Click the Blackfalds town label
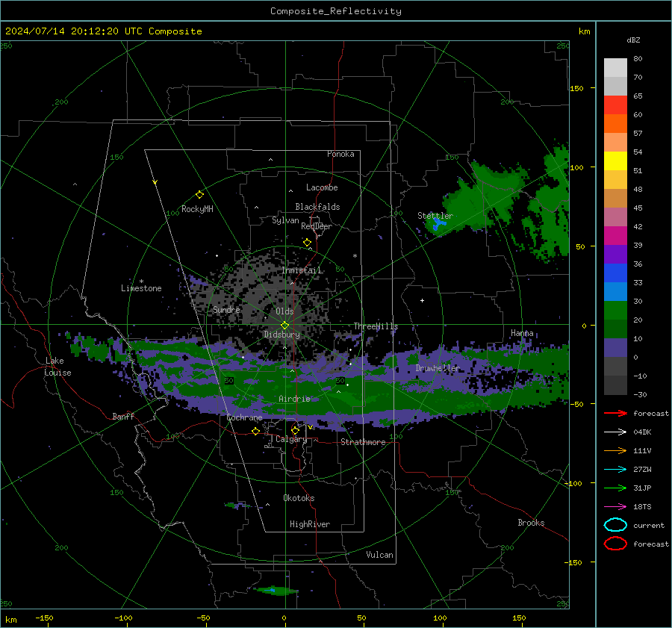 click(317, 207)
